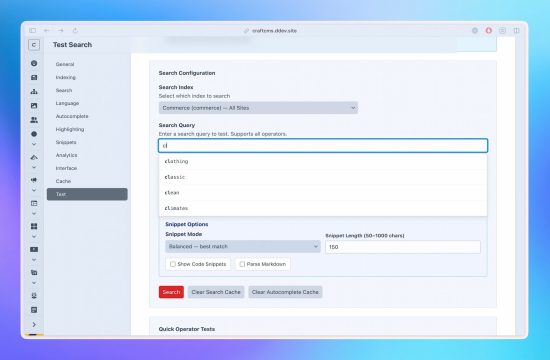Click the bug-shaped sidebar icon

tap(34, 296)
